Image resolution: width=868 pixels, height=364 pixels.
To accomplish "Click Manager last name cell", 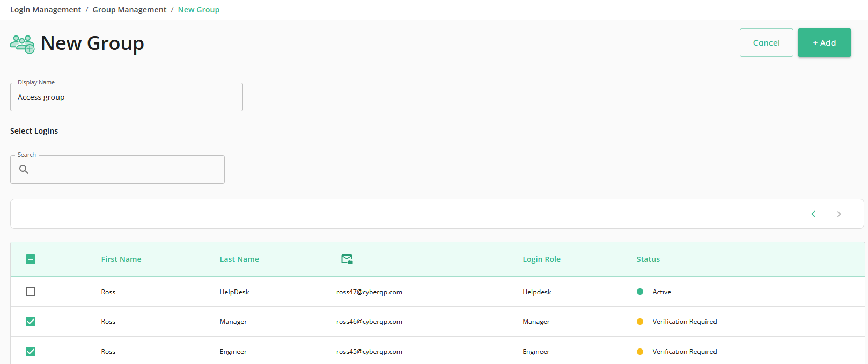I will click(x=233, y=322).
